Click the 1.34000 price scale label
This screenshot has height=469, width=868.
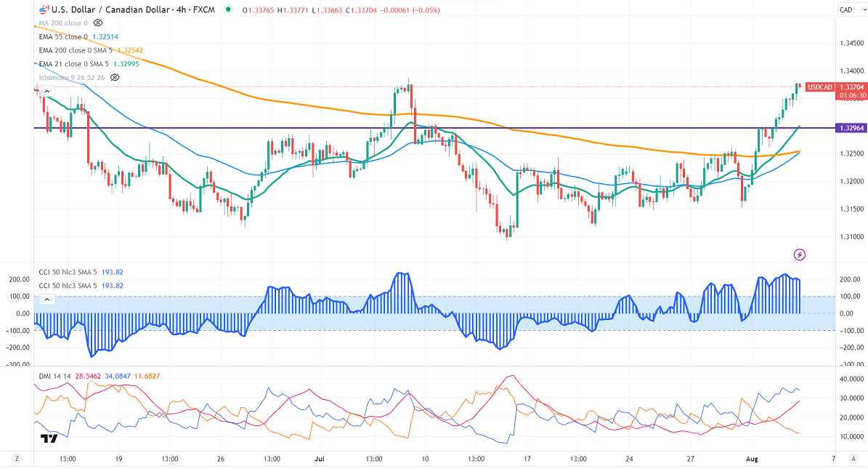tap(851, 71)
